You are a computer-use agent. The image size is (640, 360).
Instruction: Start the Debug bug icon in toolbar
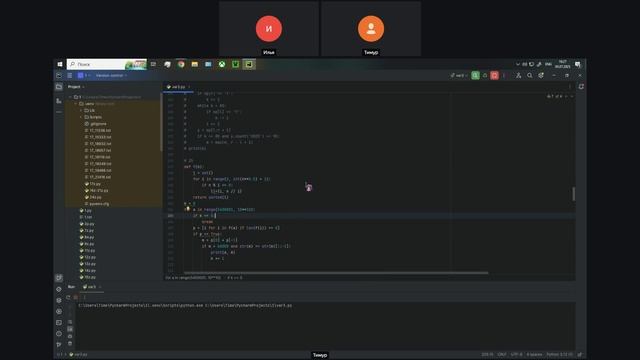tap(485, 76)
